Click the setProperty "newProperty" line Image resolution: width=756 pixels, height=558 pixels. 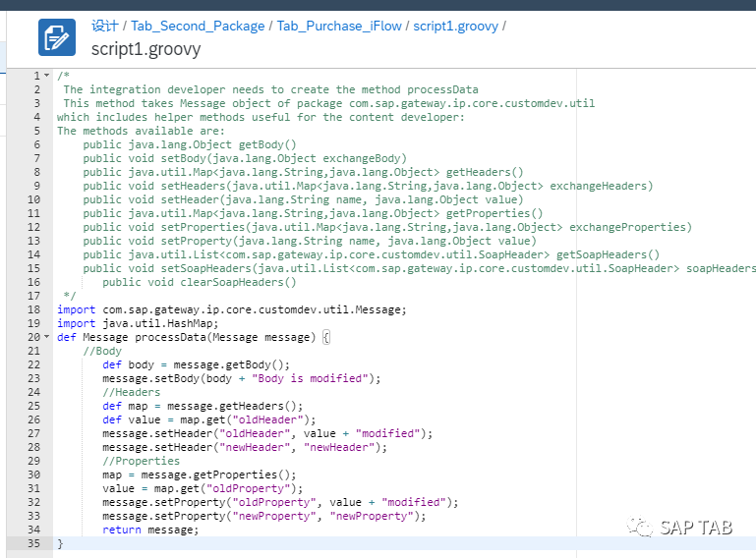(x=264, y=516)
